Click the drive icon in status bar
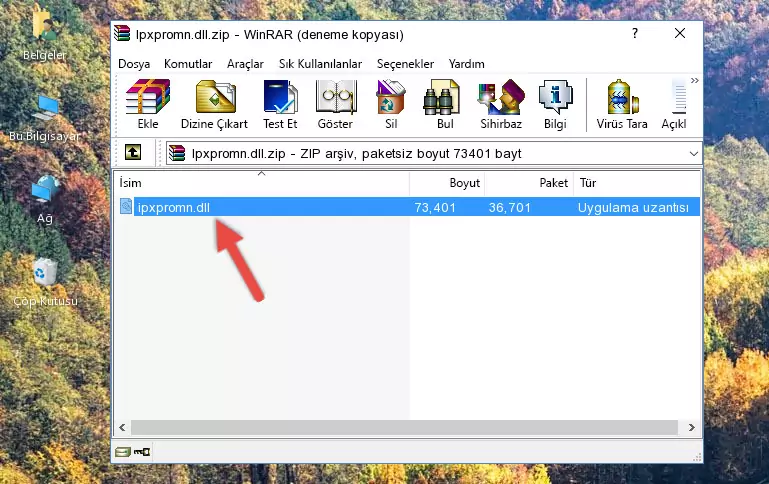Image resolution: width=769 pixels, height=484 pixels. 123,452
